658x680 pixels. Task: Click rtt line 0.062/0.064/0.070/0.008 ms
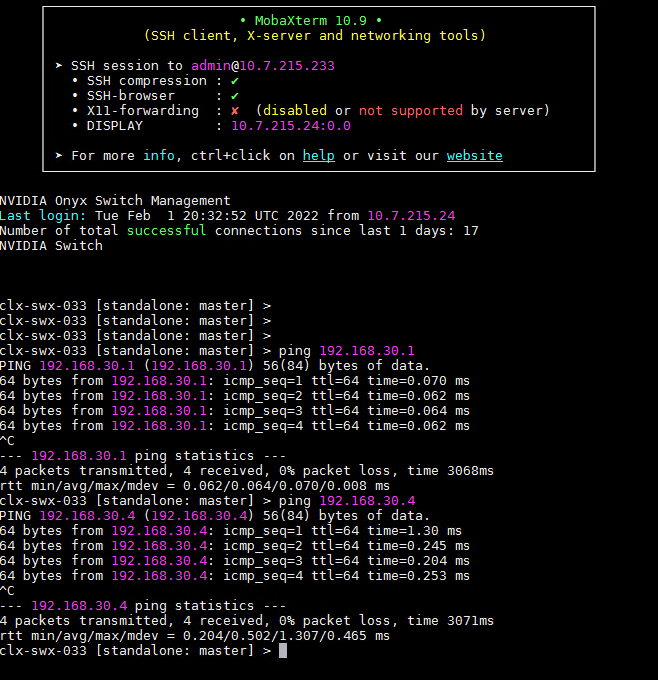[x=195, y=486]
